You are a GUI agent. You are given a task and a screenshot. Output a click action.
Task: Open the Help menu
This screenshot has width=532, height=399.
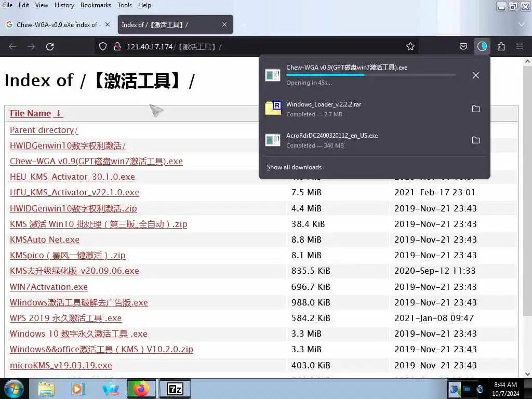coord(144,5)
